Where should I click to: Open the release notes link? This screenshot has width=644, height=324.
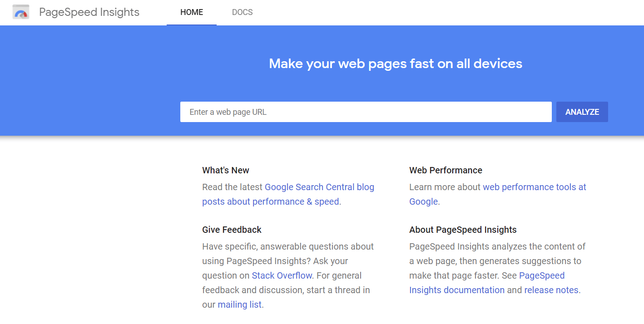(x=551, y=290)
